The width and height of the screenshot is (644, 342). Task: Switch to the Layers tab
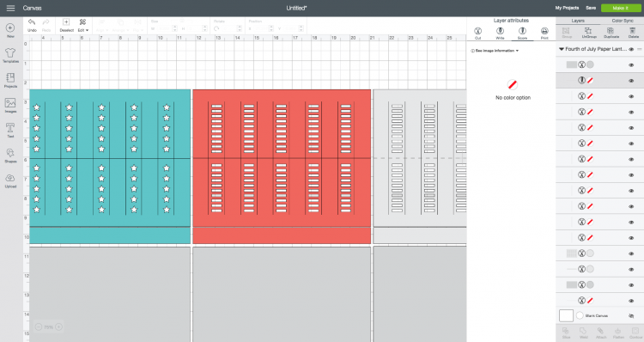578,21
